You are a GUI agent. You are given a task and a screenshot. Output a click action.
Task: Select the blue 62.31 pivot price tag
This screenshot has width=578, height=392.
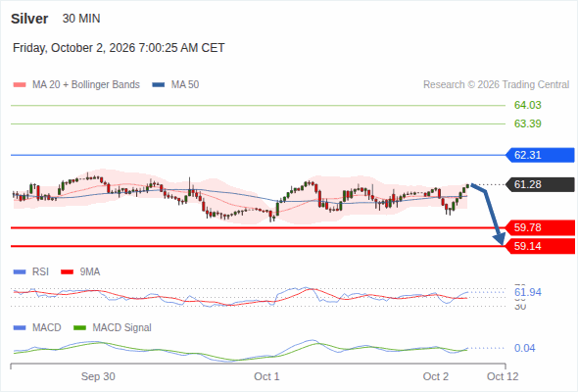point(540,155)
